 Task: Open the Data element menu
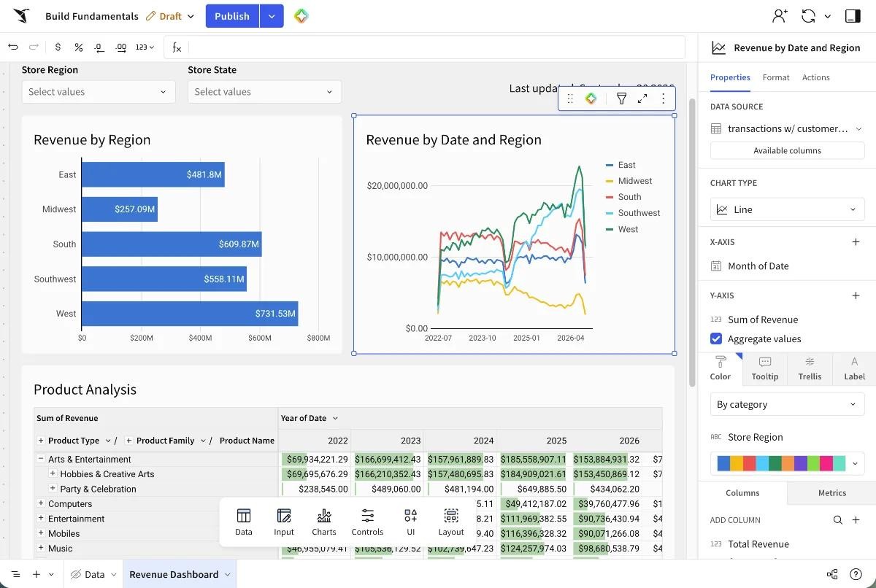[244, 522]
